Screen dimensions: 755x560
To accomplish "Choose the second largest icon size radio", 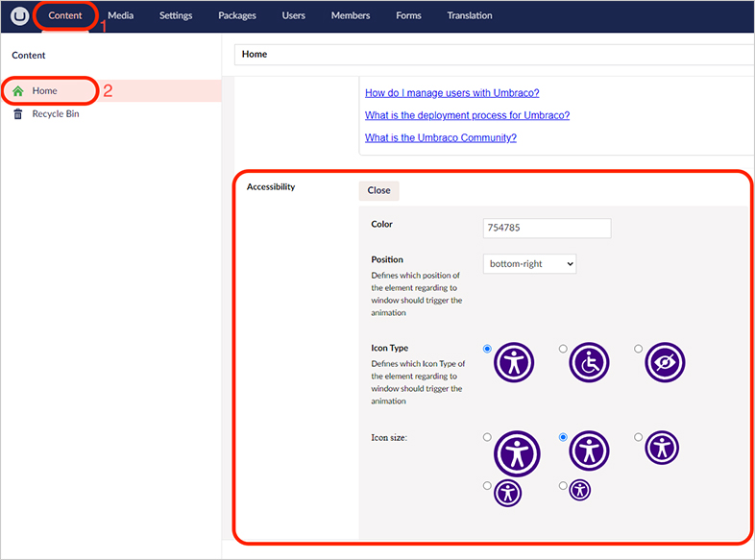I will point(563,437).
